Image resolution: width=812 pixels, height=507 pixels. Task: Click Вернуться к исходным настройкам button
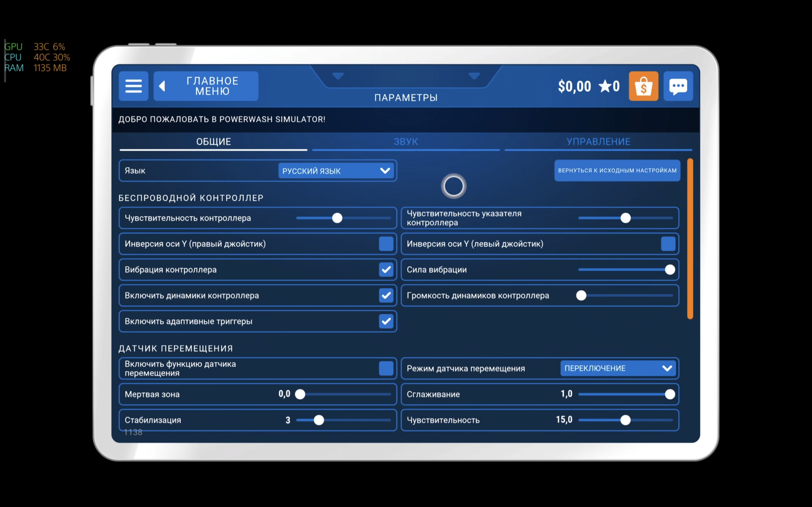tap(617, 170)
